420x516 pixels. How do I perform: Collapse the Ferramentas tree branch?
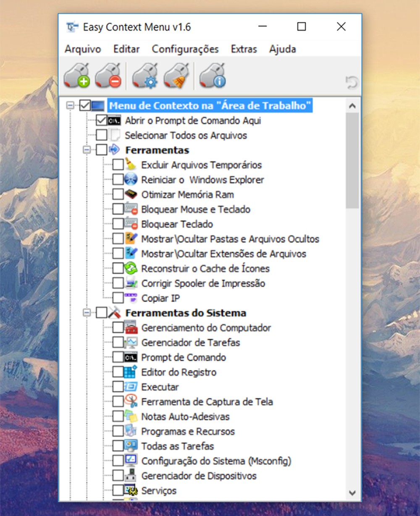[x=87, y=149]
